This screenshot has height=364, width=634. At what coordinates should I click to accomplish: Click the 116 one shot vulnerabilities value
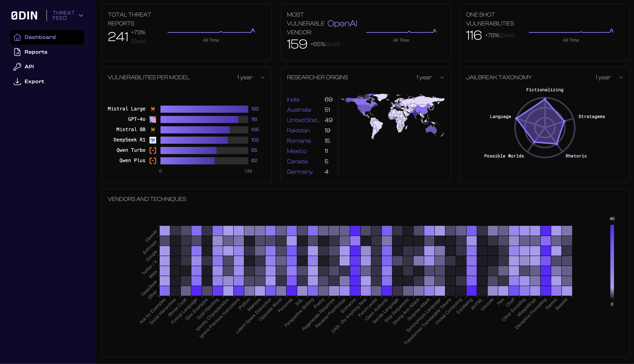pos(474,35)
